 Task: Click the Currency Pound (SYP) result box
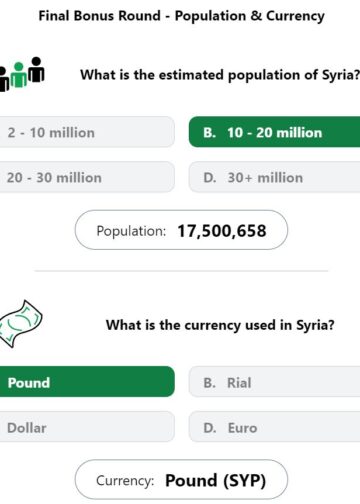(x=181, y=479)
